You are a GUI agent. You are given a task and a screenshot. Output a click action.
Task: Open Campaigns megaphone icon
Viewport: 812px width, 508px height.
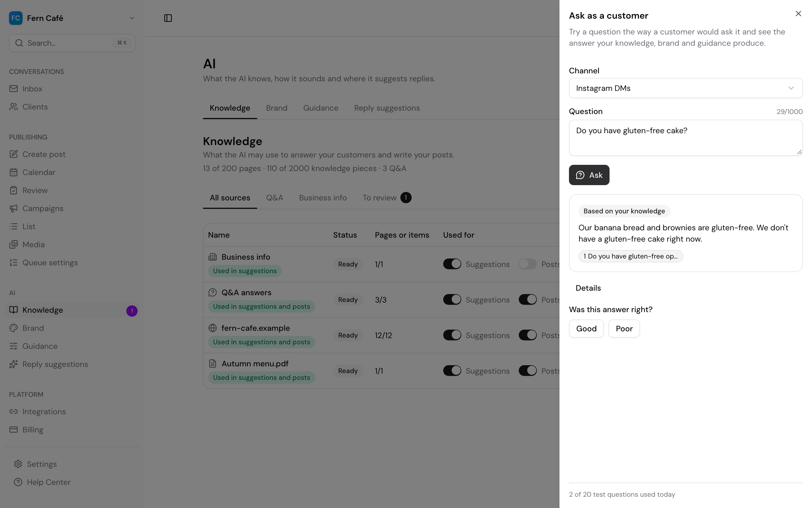(14, 209)
